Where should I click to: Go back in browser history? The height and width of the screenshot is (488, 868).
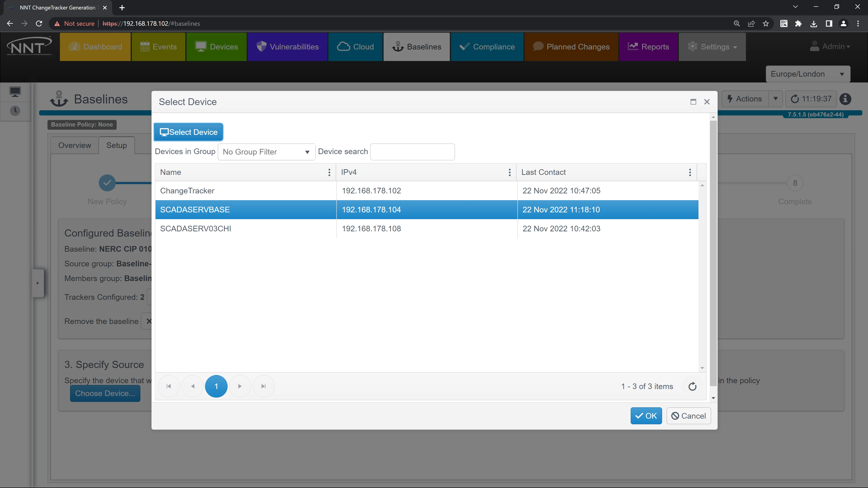pos(10,23)
